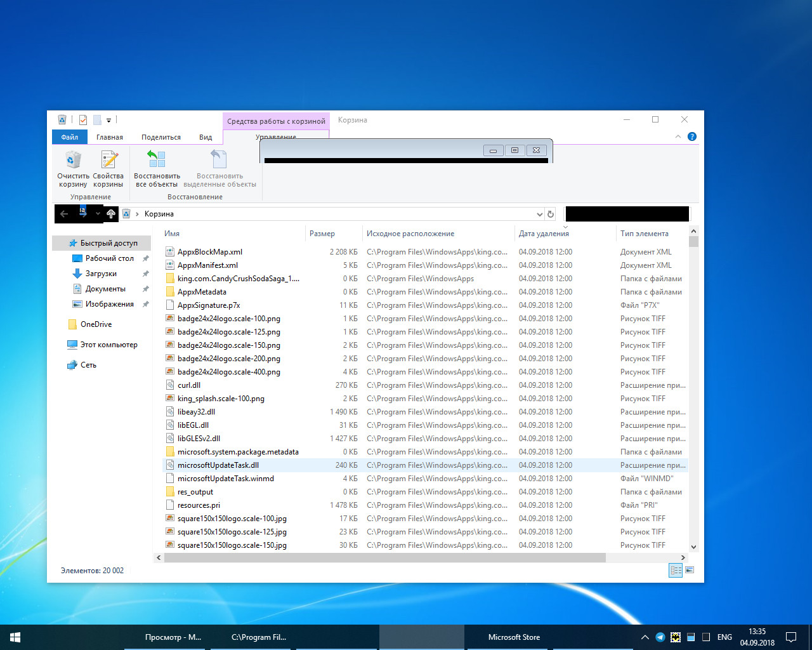Open the quick access toolbar customize dropdown
Viewport: 812px width, 650px height.
coord(108,120)
